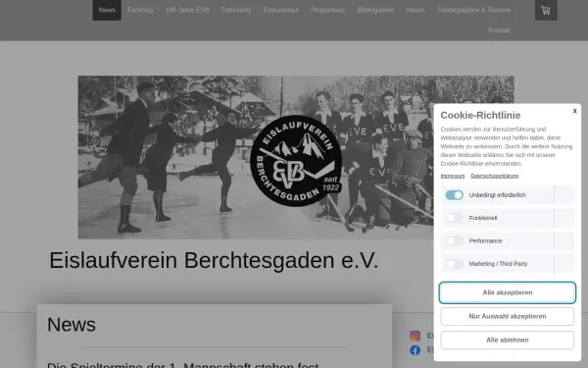Open the Kontakt menu item
The image size is (588, 368).
[499, 30]
